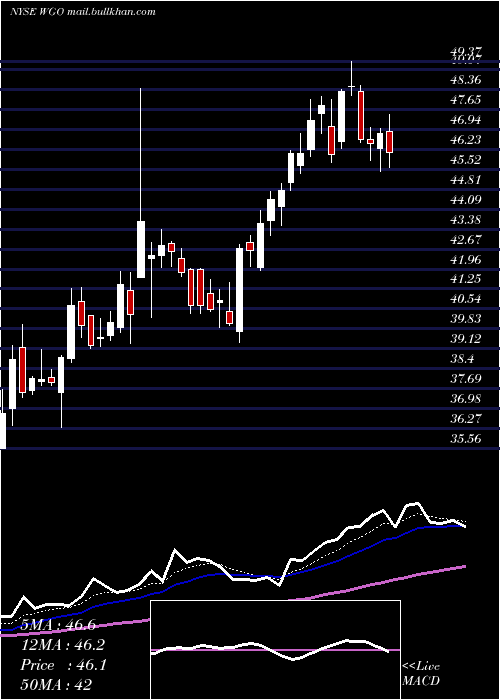The width and height of the screenshot is (500, 700).
Task: Click the 39.83 price axis label
Action: pyautogui.click(x=466, y=319)
